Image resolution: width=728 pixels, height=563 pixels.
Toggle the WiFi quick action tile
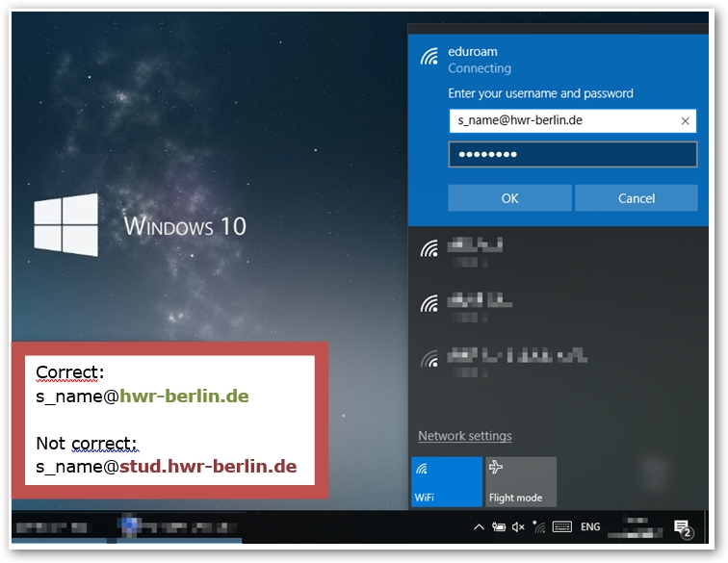point(447,481)
